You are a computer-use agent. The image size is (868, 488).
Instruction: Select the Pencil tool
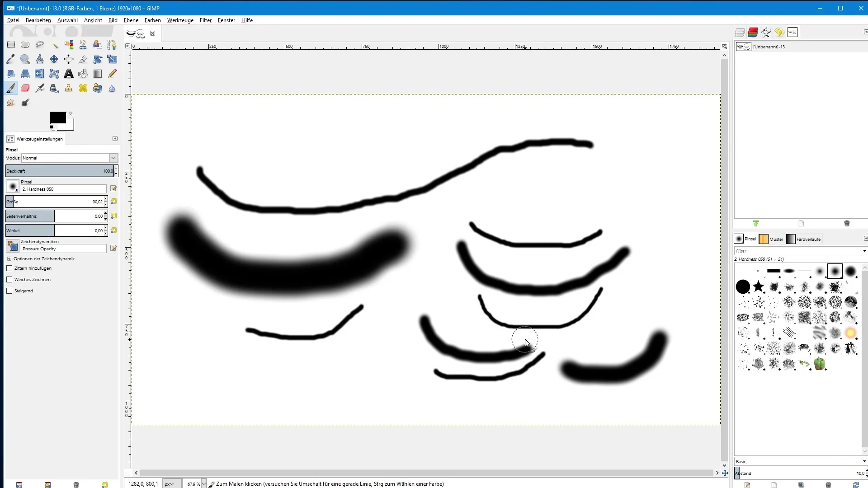112,74
